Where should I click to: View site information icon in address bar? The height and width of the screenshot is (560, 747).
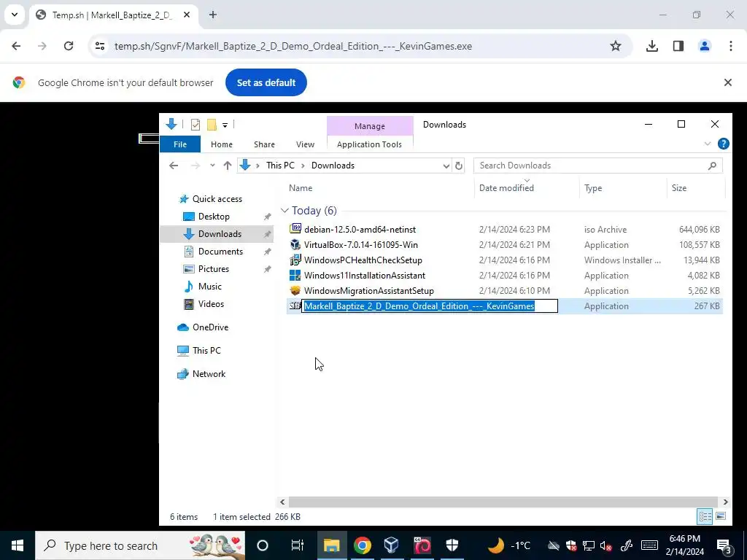[x=99, y=46]
